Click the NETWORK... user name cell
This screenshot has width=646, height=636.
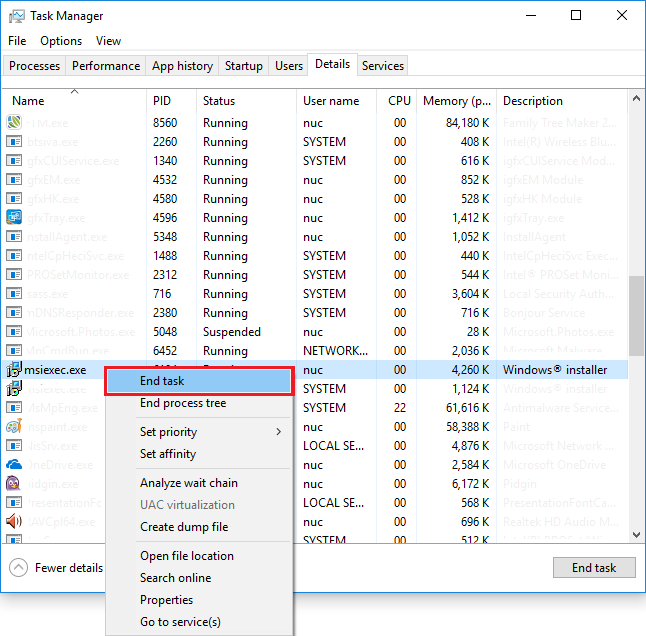(x=335, y=351)
